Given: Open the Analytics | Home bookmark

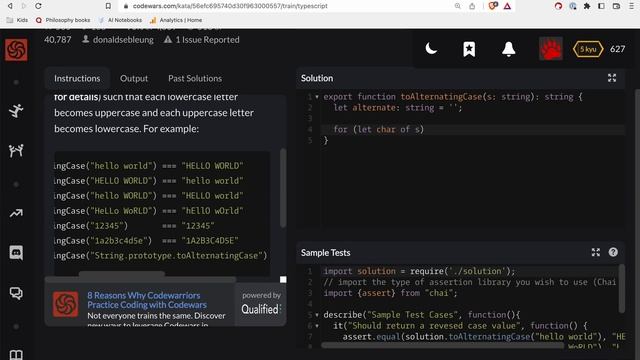Looking at the screenshot, I should pyautogui.click(x=176, y=20).
